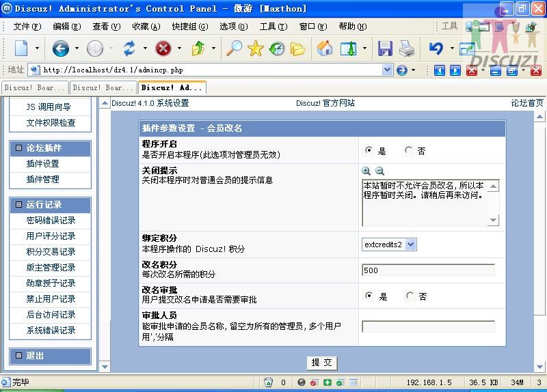Open the Back button history dropdown
The image size is (547, 392).
click(x=77, y=48)
